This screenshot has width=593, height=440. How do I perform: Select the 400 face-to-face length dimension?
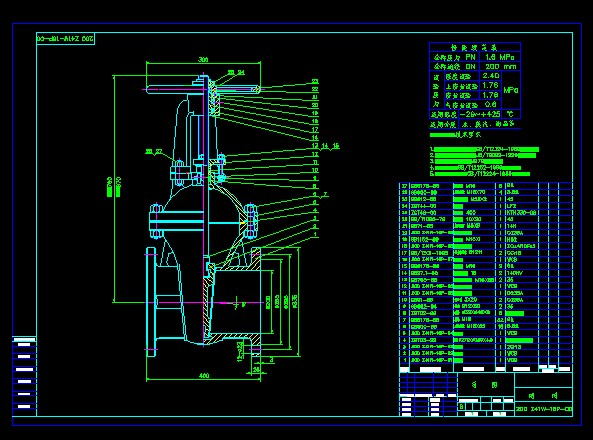click(x=204, y=375)
